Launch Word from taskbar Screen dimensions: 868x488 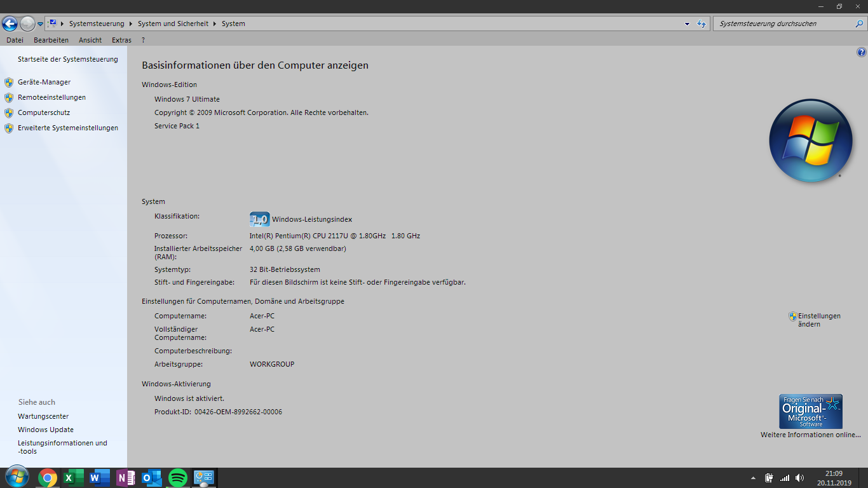pos(100,478)
